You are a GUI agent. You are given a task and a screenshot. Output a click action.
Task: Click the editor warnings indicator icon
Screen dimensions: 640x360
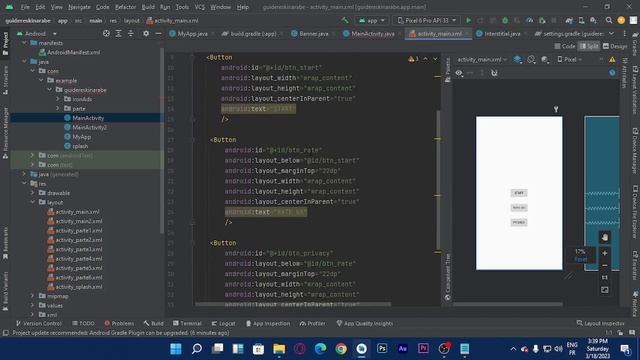[x=413, y=59]
